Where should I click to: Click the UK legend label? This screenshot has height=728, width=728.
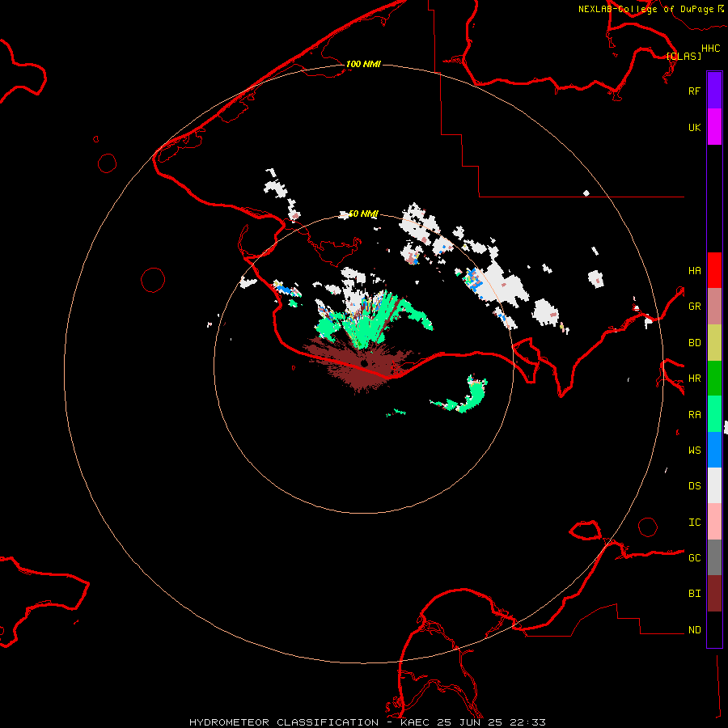[694, 127]
